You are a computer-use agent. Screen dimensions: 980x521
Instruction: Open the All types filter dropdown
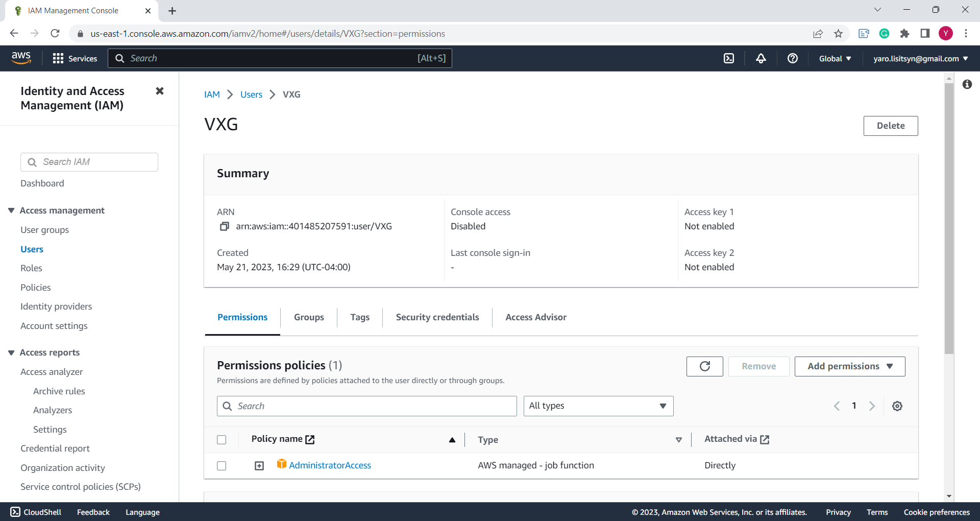click(x=598, y=406)
